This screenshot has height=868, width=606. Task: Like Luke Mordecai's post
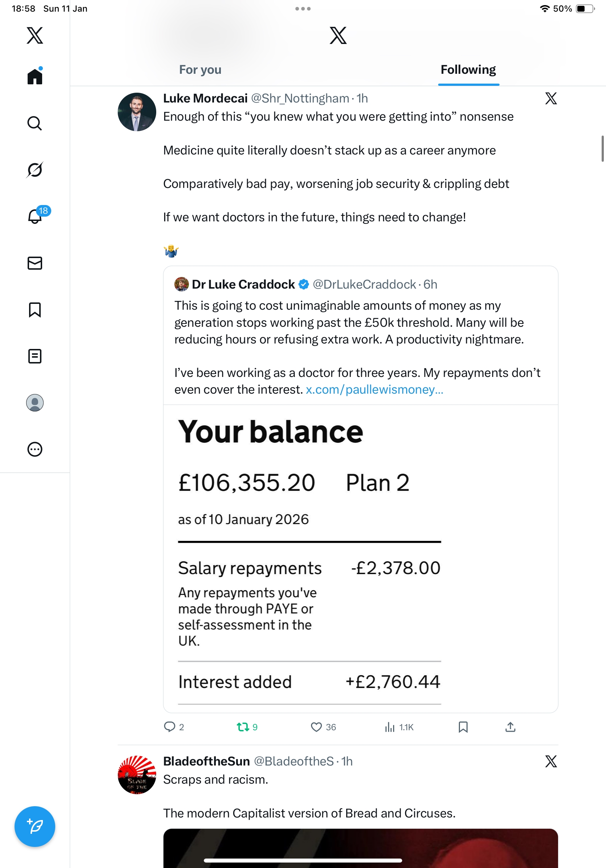tap(316, 727)
